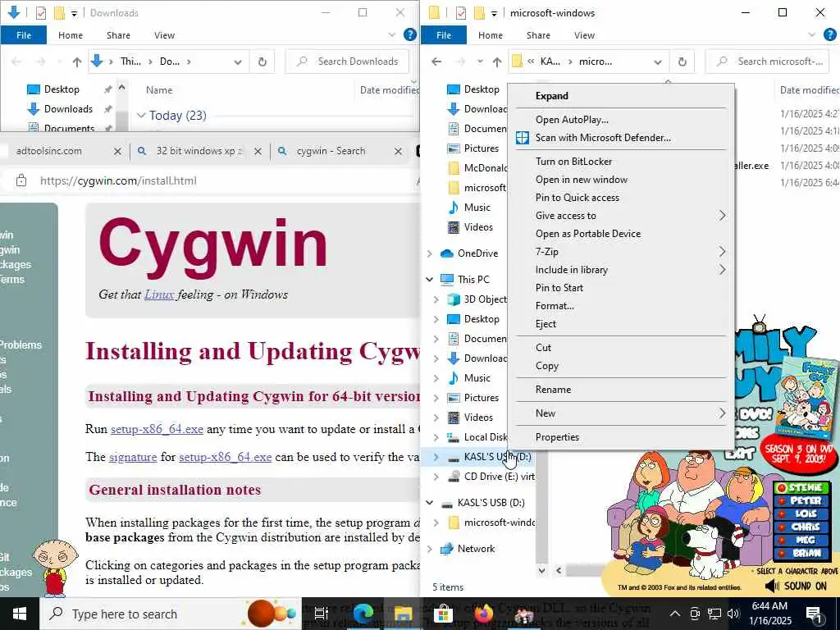The image size is (840, 630).
Task: Click help icon in microsoft-windows window
Action: pos(830,34)
